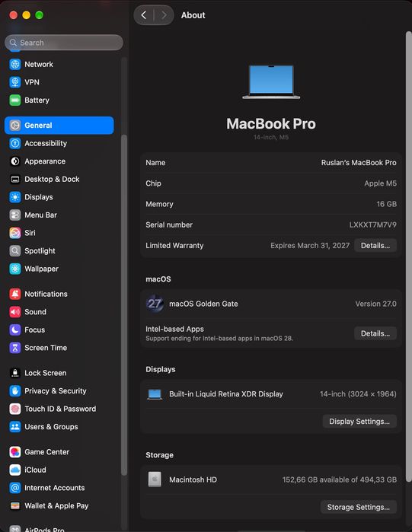Click macOS Golden Gate label
The height and width of the screenshot is (532, 412).
coord(203,304)
